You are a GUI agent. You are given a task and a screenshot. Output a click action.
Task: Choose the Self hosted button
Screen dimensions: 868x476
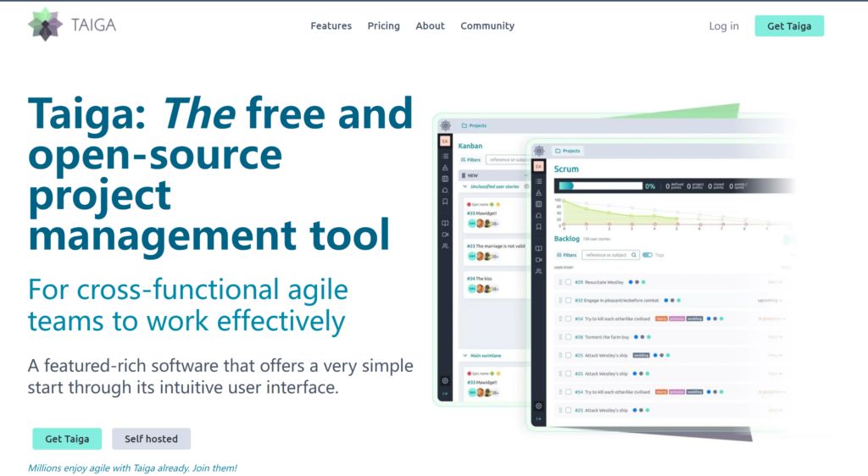151,439
